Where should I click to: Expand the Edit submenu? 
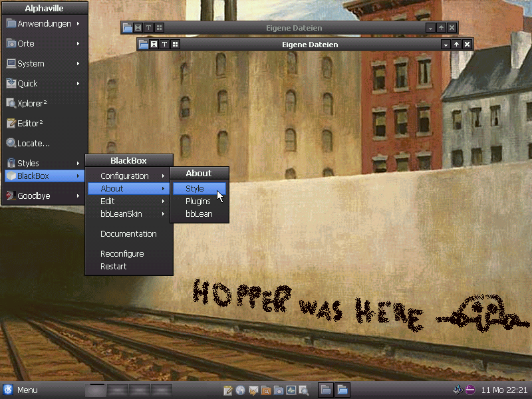[x=128, y=201]
